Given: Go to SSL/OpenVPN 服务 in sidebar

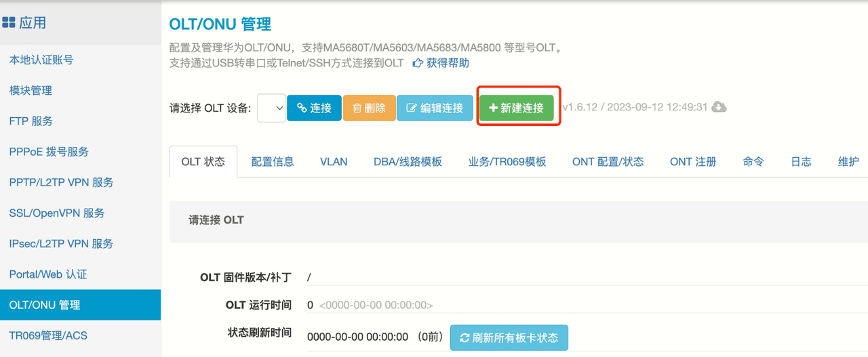Looking at the screenshot, I should tap(57, 213).
